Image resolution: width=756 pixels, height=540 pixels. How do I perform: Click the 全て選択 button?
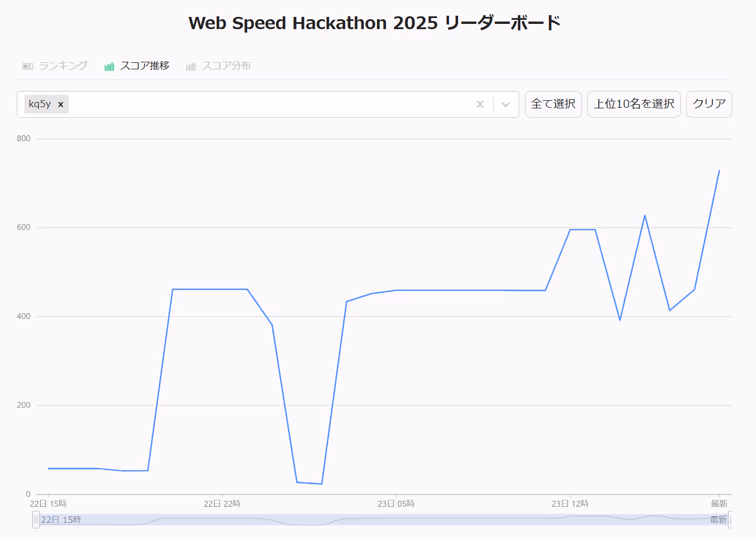[553, 104]
